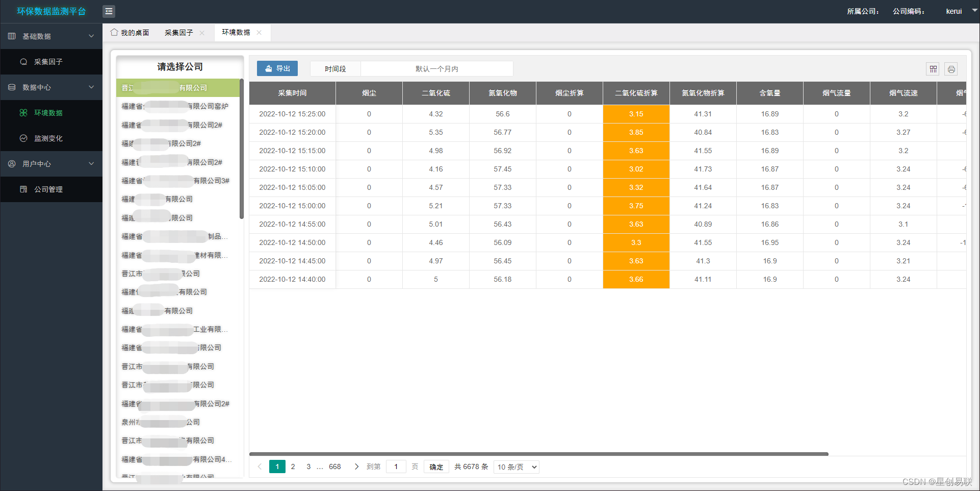Click the company list vertical scrollbar
The width and height of the screenshot is (980, 491).
(242, 149)
